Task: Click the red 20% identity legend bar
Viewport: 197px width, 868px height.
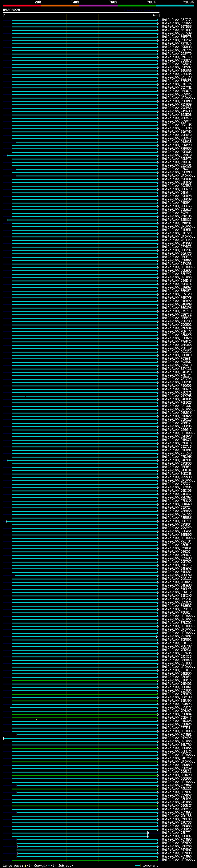Action: click(22, 6)
